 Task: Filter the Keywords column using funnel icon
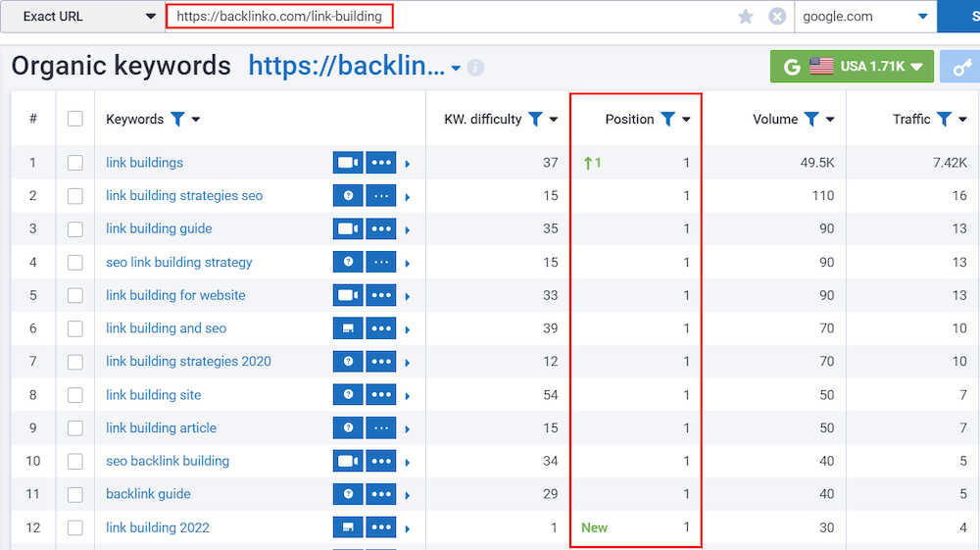click(177, 120)
